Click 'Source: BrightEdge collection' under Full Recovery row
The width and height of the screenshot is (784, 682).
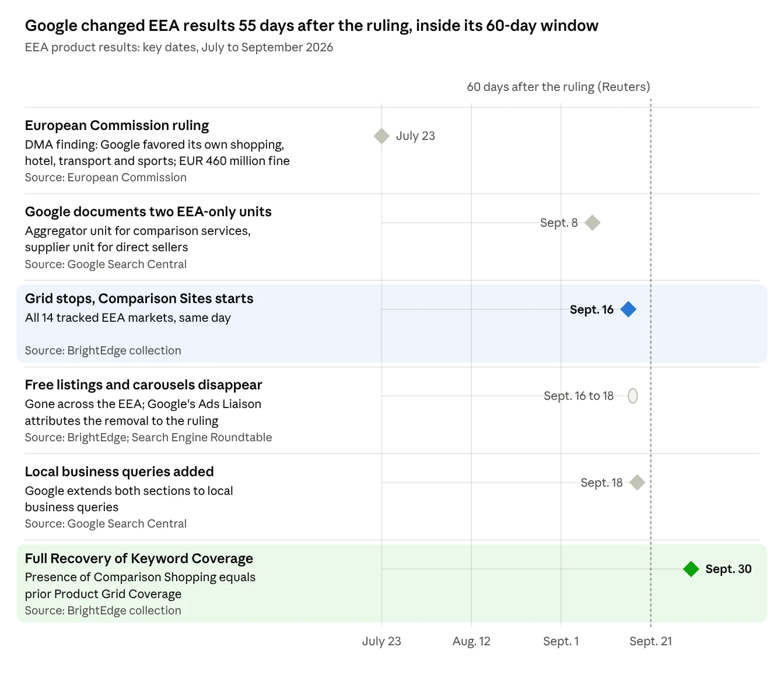pyautogui.click(x=103, y=610)
